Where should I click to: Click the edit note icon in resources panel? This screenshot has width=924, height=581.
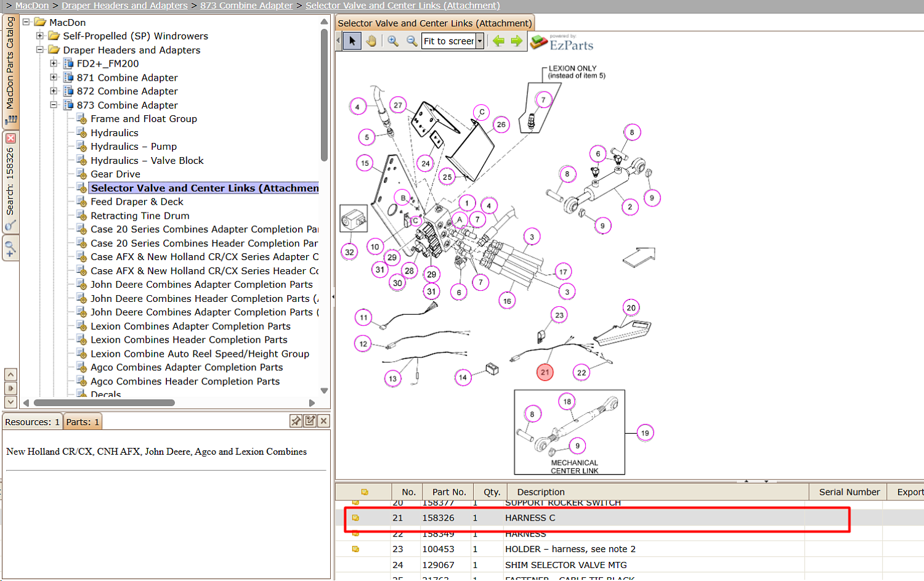310,421
